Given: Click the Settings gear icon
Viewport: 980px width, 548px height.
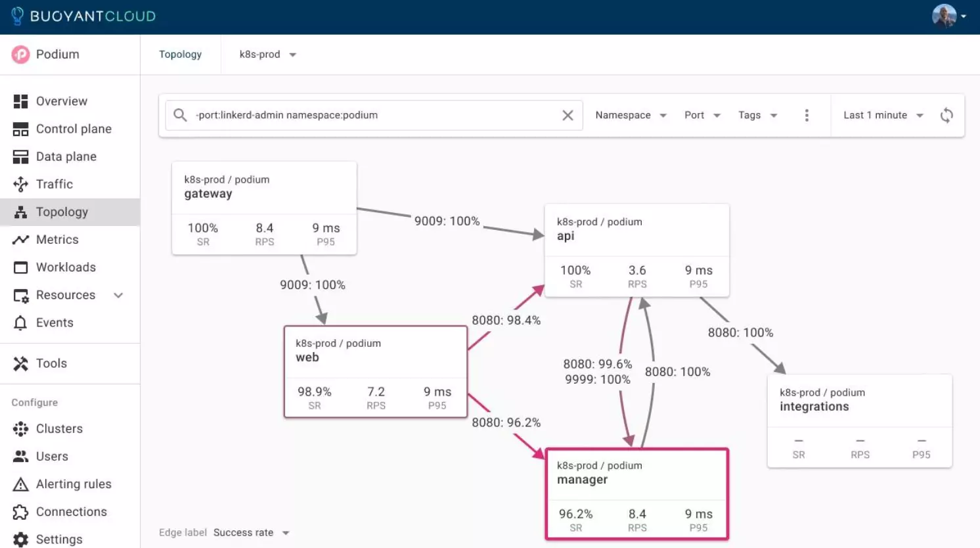Looking at the screenshot, I should click(20, 539).
